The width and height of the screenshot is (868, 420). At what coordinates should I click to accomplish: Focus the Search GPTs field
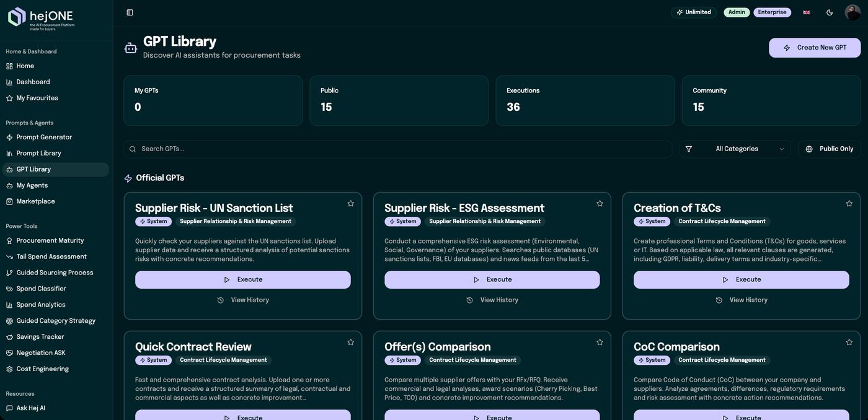click(x=398, y=149)
